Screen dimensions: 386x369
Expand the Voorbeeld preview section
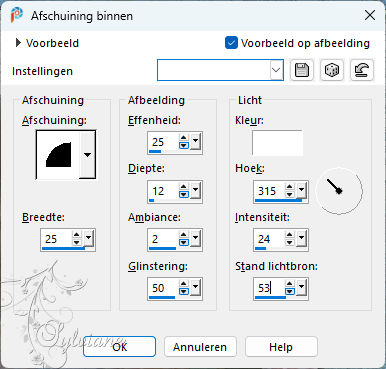coord(18,43)
